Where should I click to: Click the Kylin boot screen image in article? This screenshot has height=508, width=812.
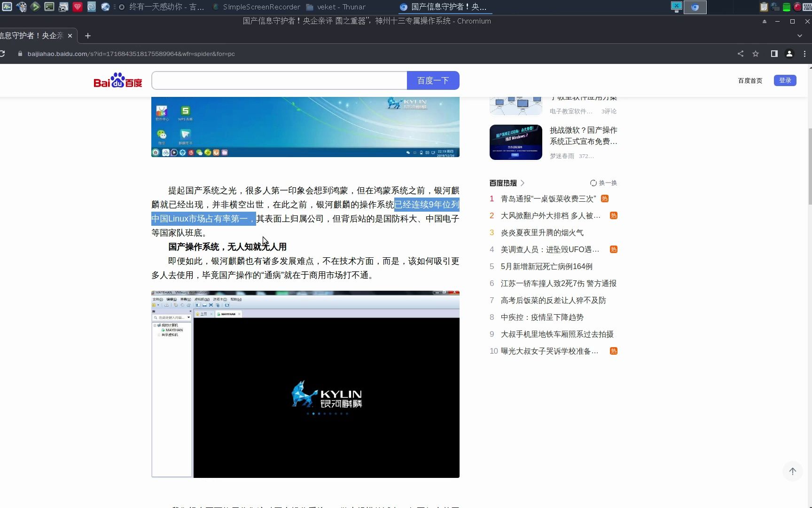(305, 384)
